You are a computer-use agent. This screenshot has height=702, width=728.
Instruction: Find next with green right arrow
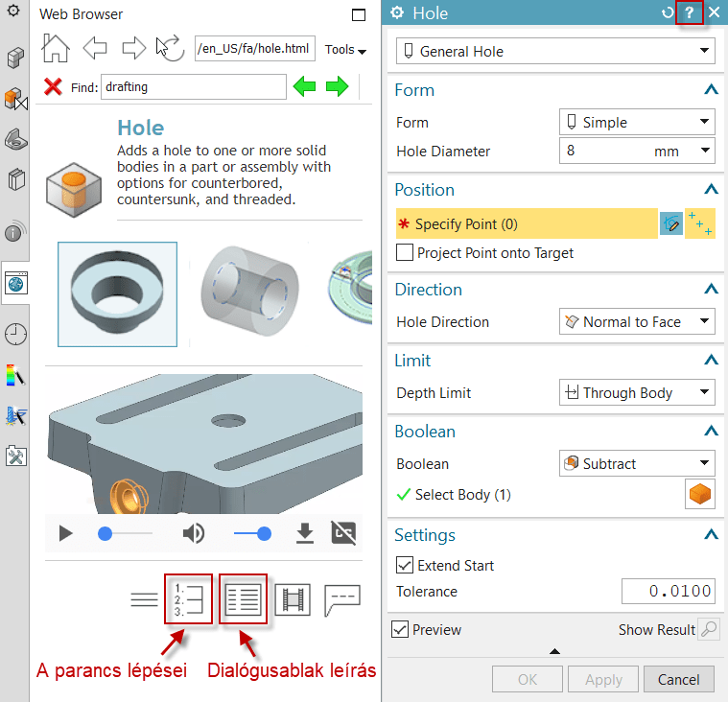click(337, 87)
